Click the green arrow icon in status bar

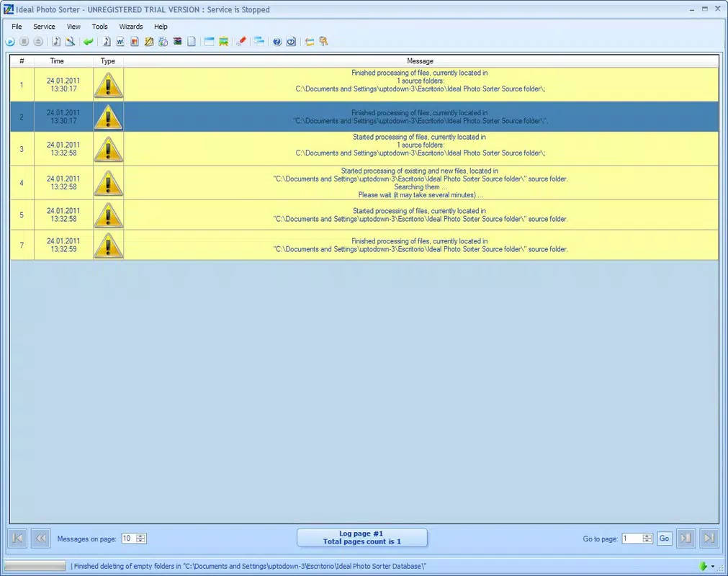pos(703,566)
